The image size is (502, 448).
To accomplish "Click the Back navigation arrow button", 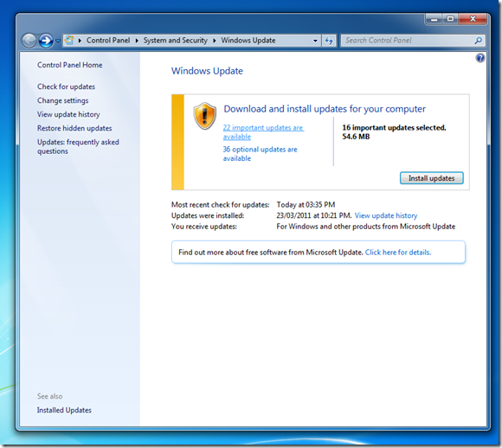I will click(29, 41).
